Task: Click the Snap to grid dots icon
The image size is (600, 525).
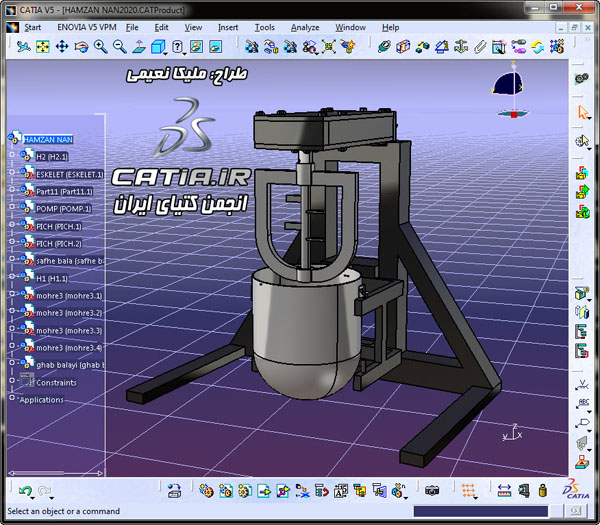Action: [468, 491]
